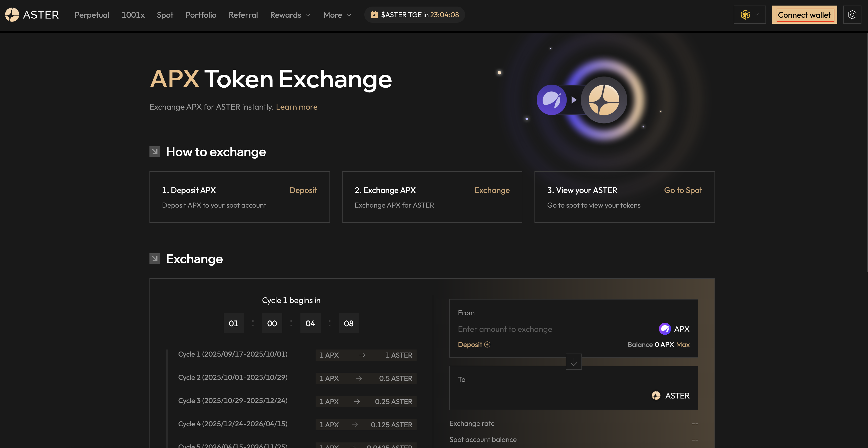This screenshot has height=448, width=868.
Task: Open the Perpetual nav tab
Action: click(92, 15)
